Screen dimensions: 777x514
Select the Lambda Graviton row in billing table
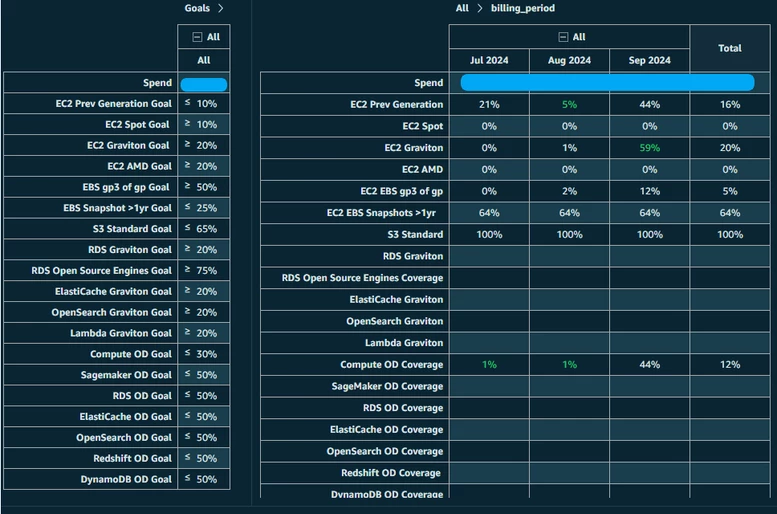(404, 343)
